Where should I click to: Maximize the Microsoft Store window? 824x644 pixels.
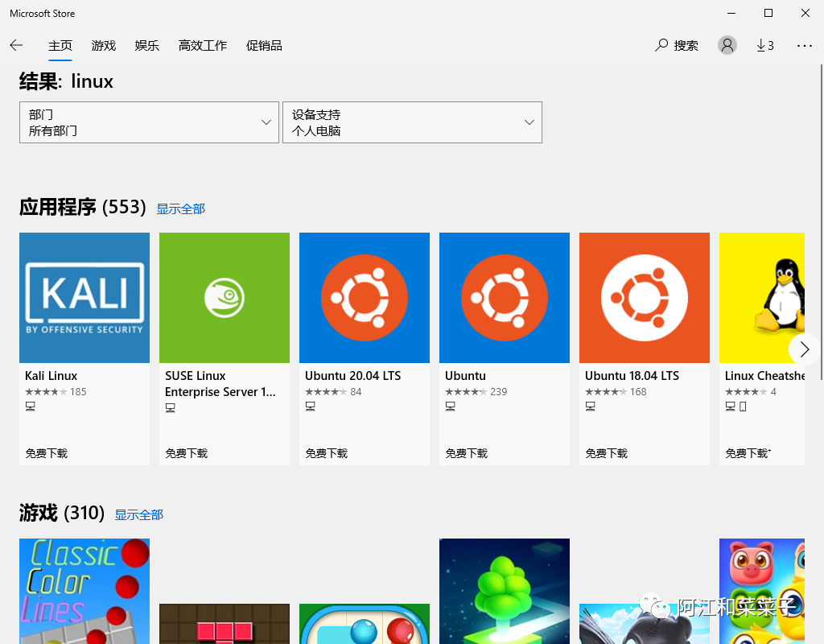(768, 13)
